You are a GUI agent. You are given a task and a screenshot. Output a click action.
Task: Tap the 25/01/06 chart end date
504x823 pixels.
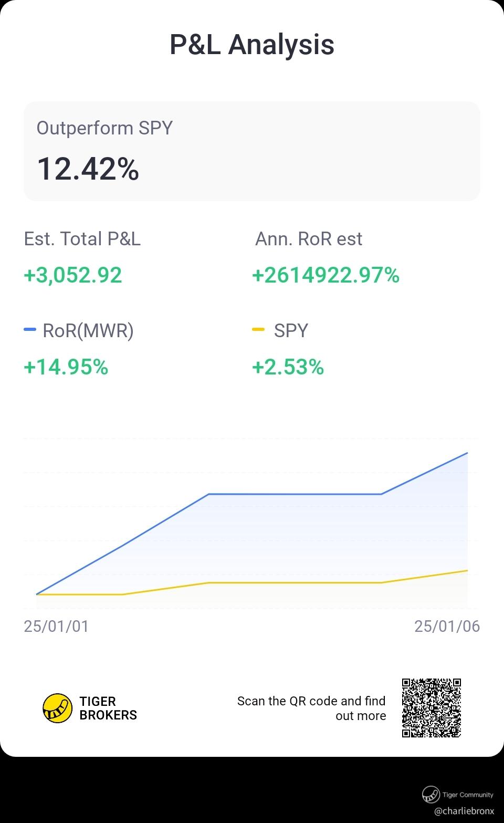pos(447,626)
